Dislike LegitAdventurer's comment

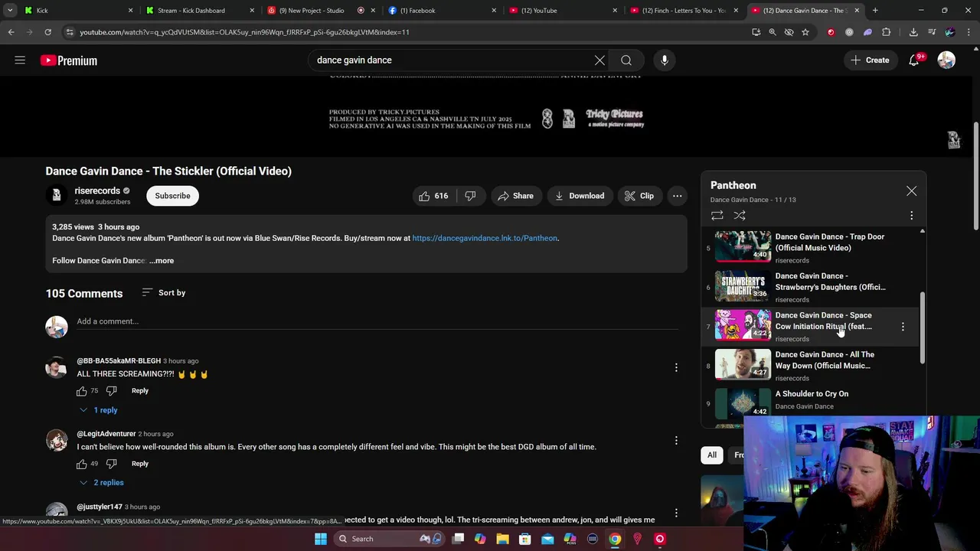point(111,464)
